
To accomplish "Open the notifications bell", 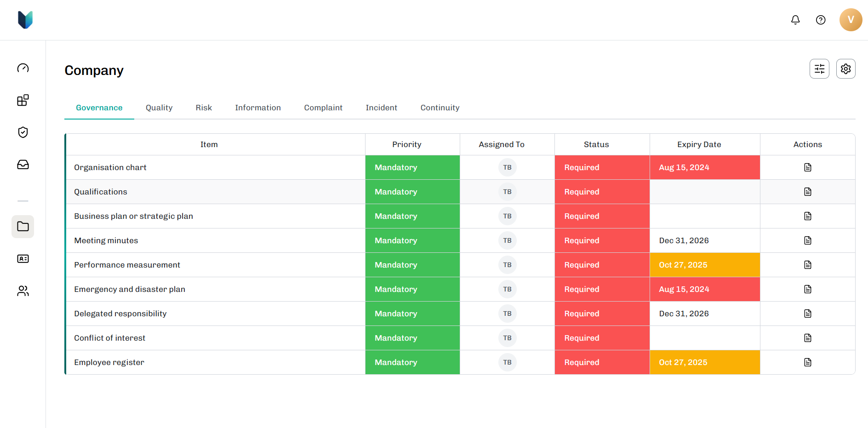I will point(795,20).
